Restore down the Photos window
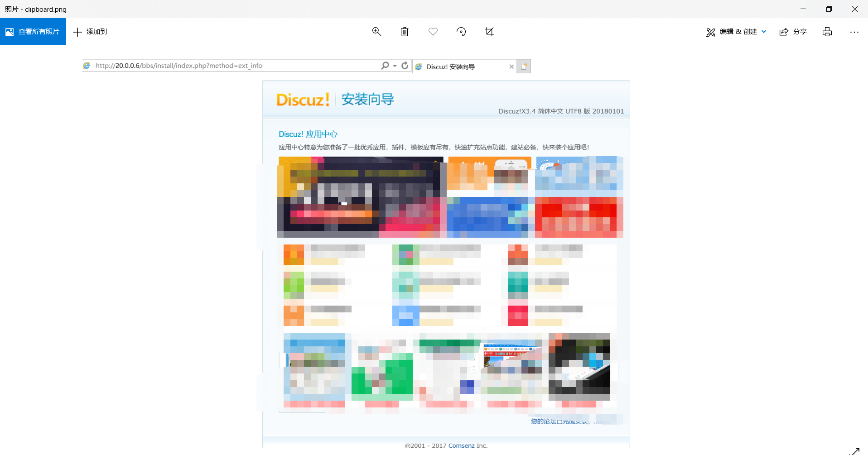The image size is (868, 455). pyautogui.click(x=829, y=9)
